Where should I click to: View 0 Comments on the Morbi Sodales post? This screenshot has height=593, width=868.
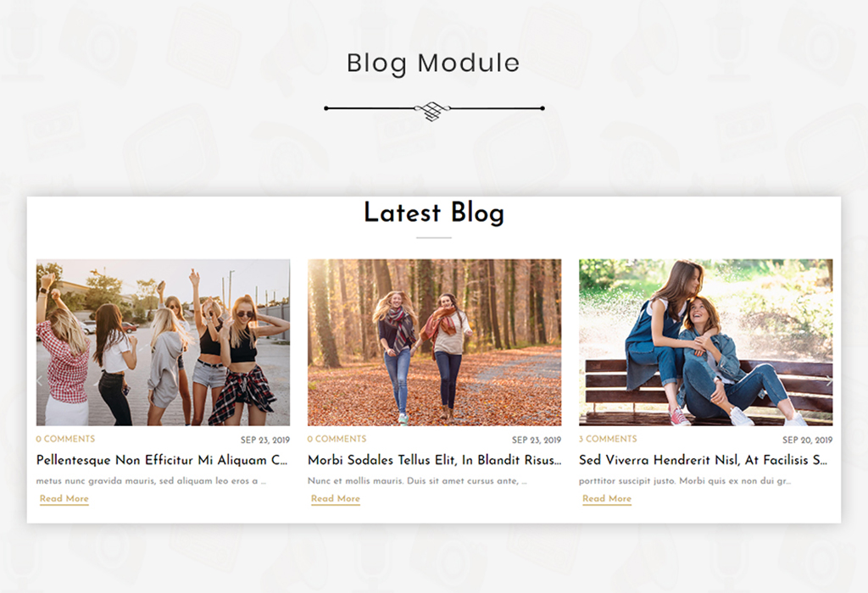(337, 439)
